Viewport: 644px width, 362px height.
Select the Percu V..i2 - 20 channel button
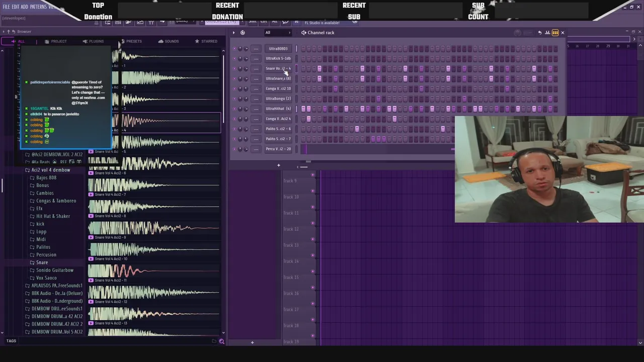pyautogui.click(x=278, y=149)
